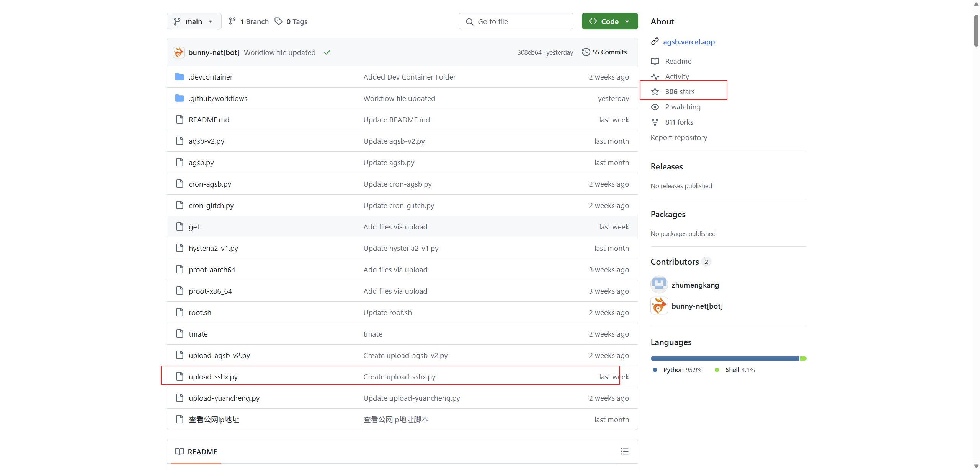Click the link icon beside agsb.vercel.app

[x=655, y=41]
